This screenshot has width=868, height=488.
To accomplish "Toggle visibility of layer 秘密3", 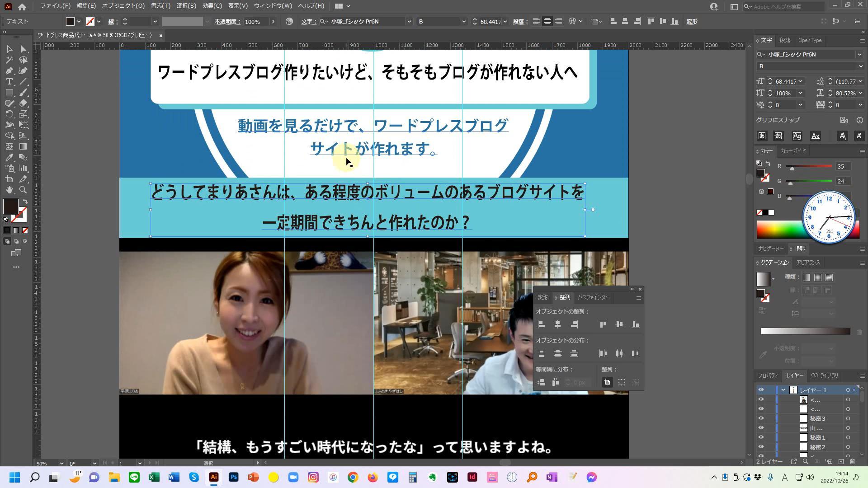I will [761, 418].
